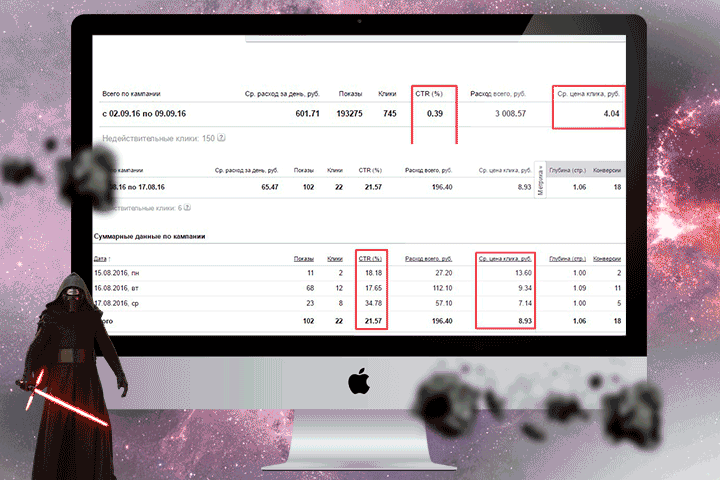Screen dimensions: 720x480
Task: Sort by underlined Расход всего, руб. header
Action: tap(428, 259)
